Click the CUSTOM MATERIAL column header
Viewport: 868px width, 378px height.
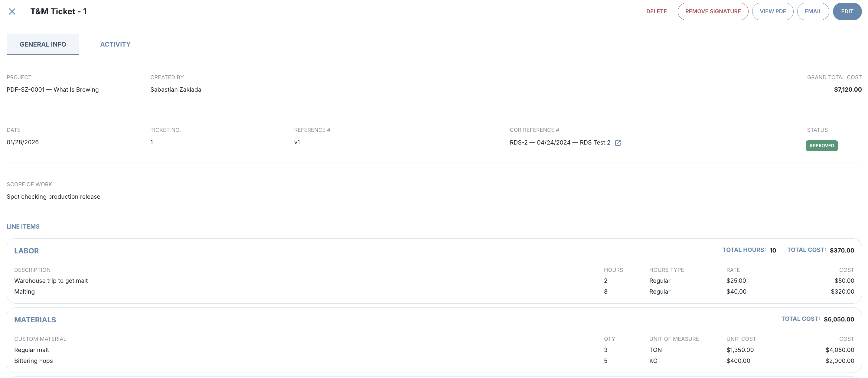(x=40, y=339)
